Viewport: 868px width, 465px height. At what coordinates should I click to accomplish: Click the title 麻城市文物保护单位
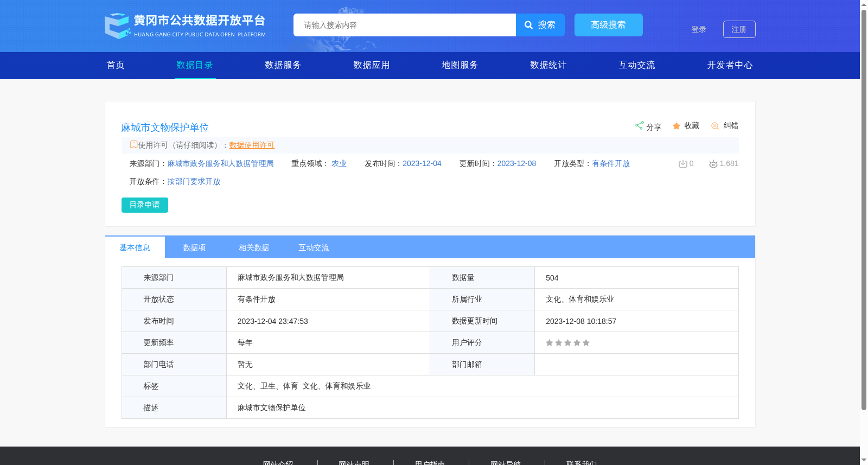tap(165, 128)
